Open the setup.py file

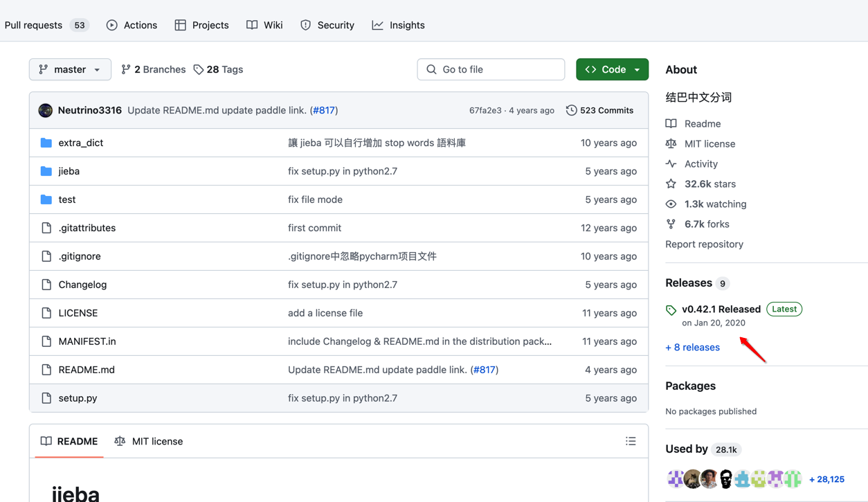coord(78,398)
